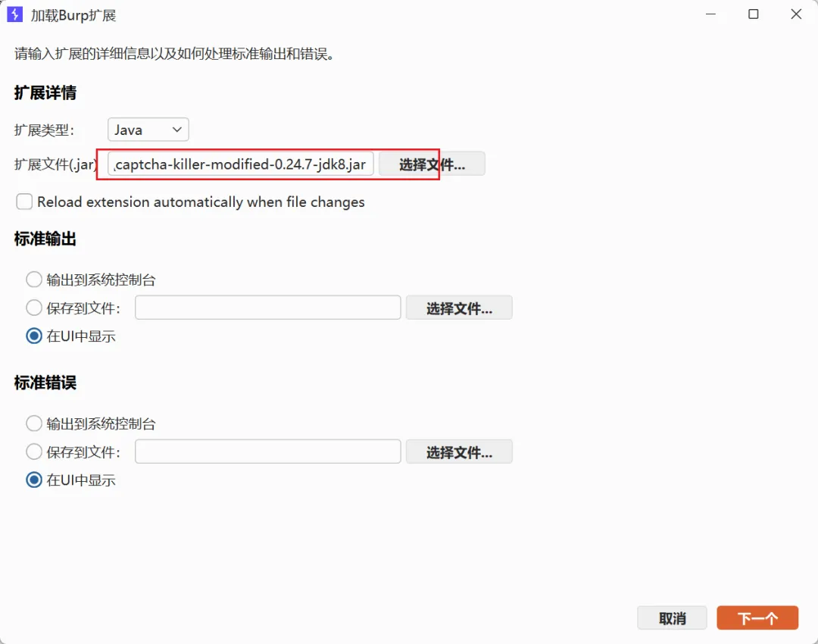Click the 取消 cancel button
This screenshot has width=818, height=644.
672,618
